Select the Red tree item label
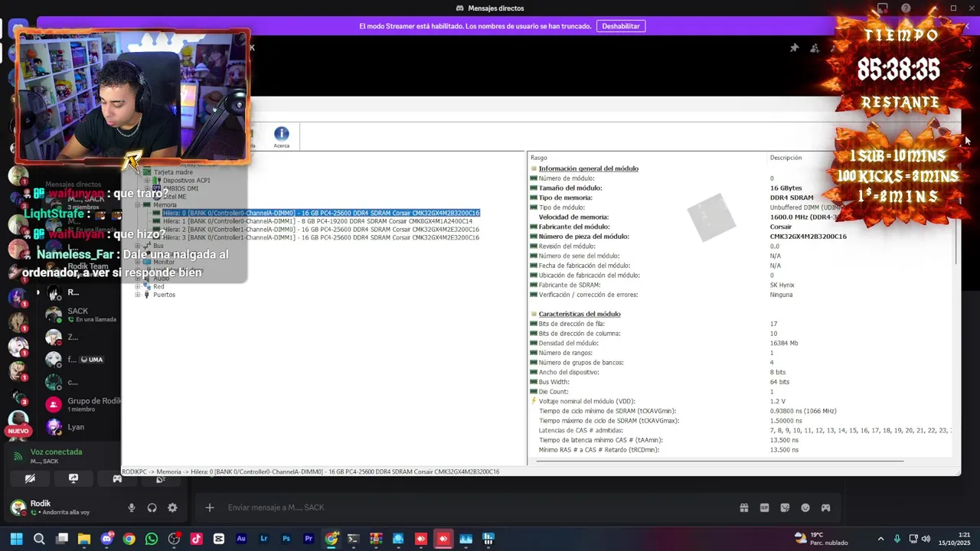 pyautogui.click(x=158, y=286)
